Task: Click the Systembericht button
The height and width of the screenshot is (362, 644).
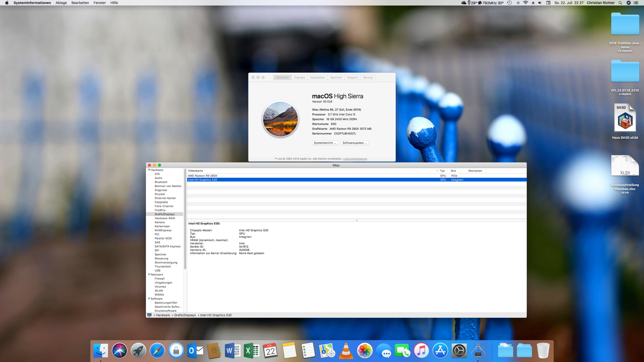Action: click(x=325, y=143)
